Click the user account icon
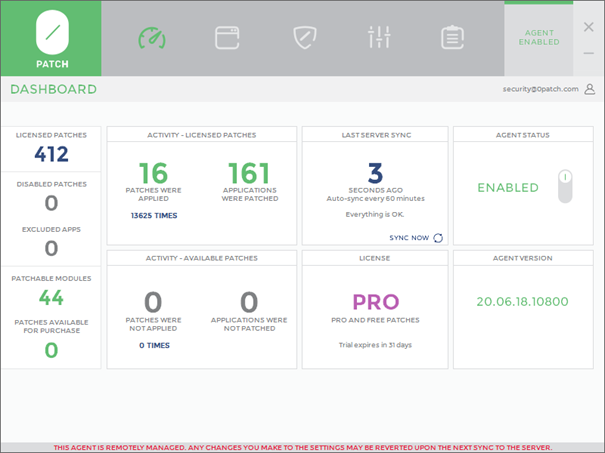The height and width of the screenshot is (453, 605). click(590, 89)
